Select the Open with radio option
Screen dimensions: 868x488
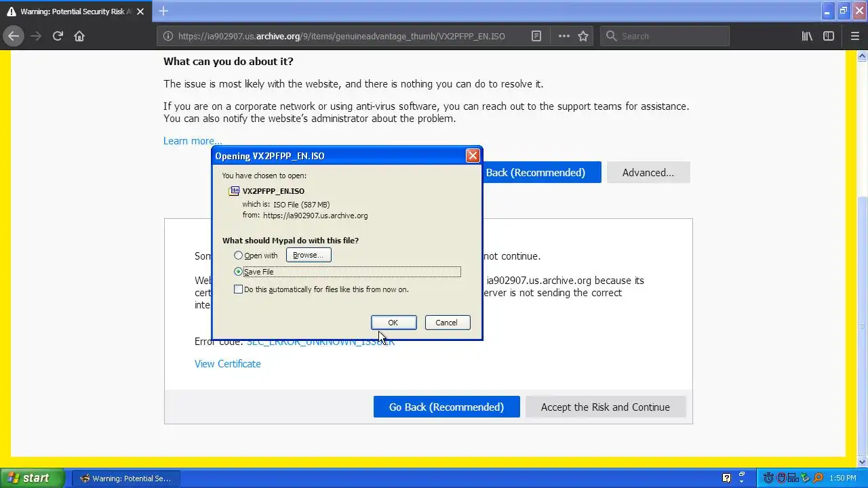point(238,256)
